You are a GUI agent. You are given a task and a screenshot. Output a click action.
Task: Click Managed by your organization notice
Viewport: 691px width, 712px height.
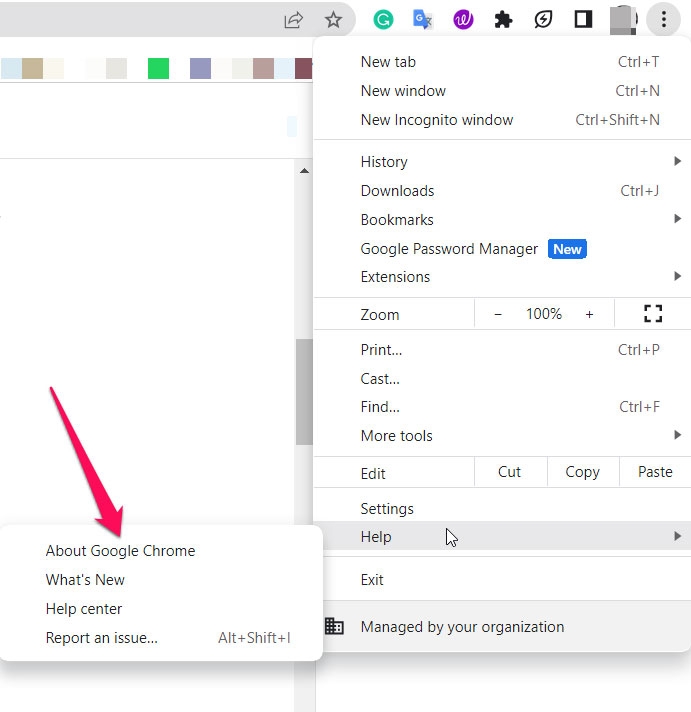click(x=502, y=627)
